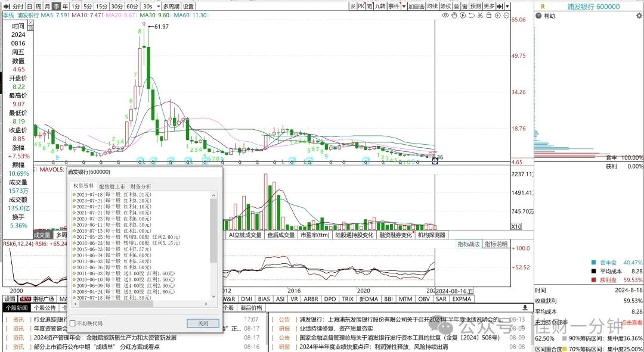The image size is (644, 352).
Task: Open the 商品价格 tab
Action: 251,308
